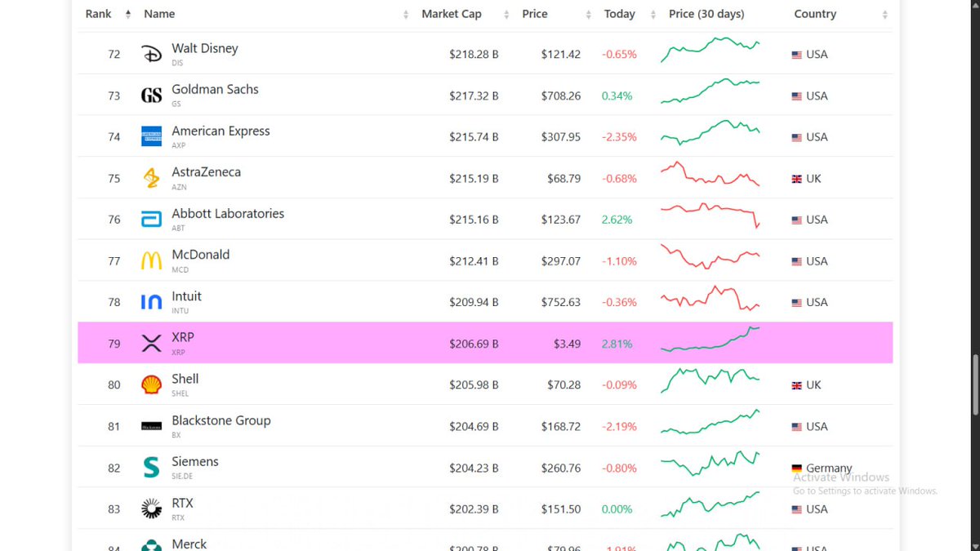Click Walt Disney market cap $218.28 B
The image size is (980, 551).
[474, 55]
